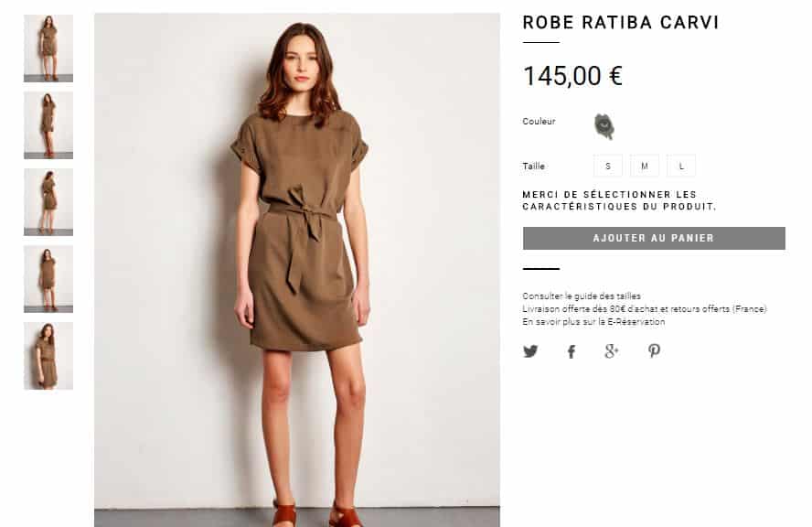Share the dress on Google Plus
The height and width of the screenshot is (527, 812).
point(612,351)
